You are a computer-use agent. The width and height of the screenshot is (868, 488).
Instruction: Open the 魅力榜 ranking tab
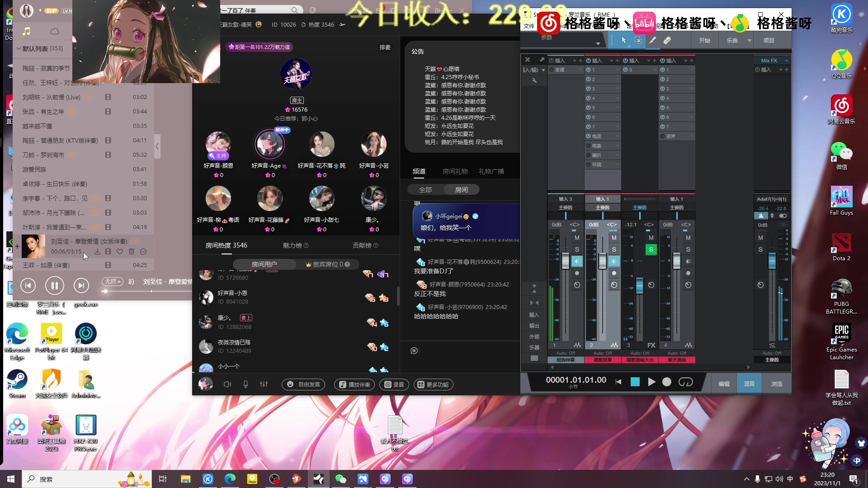click(x=295, y=245)
